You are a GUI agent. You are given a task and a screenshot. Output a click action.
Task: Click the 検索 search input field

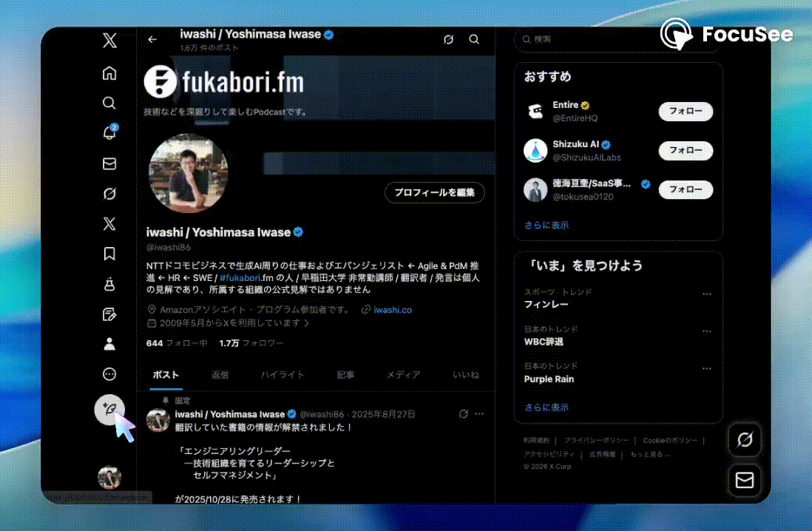coord(592,39)
